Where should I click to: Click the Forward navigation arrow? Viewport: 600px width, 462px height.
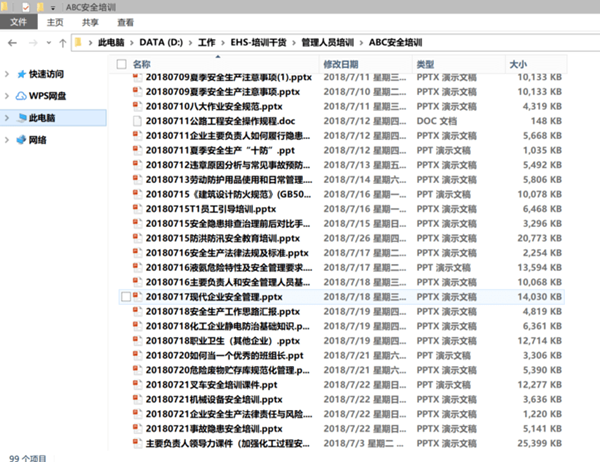29,43
